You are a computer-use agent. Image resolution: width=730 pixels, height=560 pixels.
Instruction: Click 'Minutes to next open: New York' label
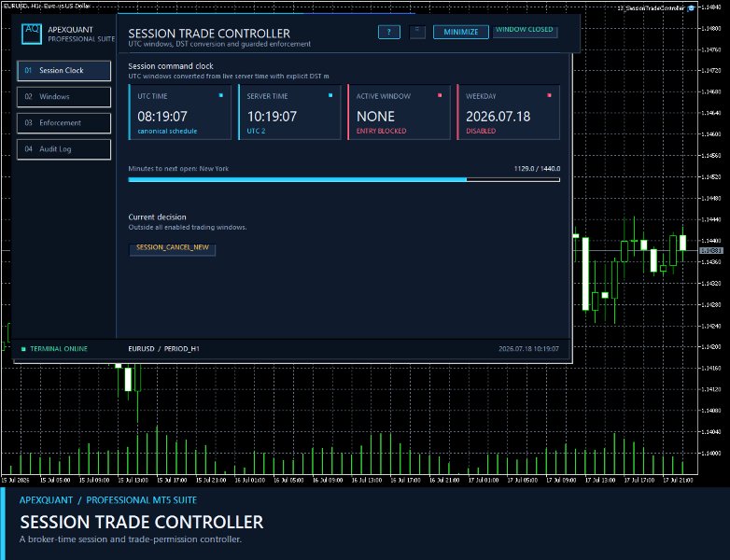point(178,169)
